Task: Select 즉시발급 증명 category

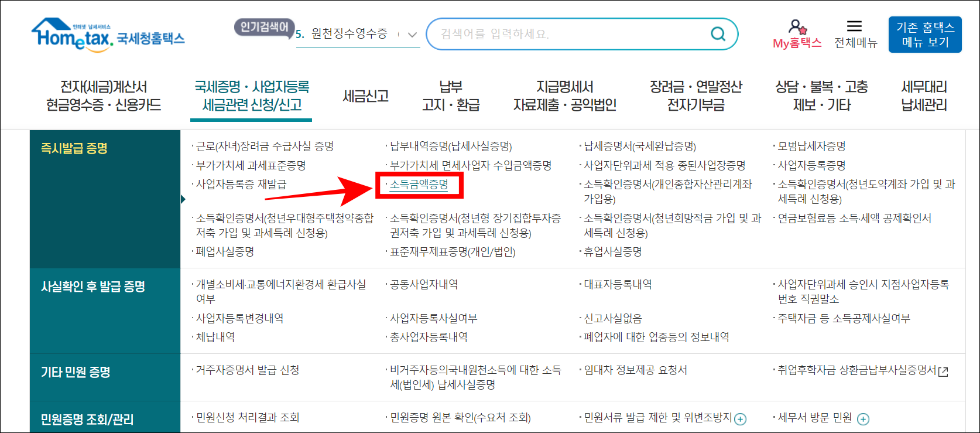Action: [74, 148]
